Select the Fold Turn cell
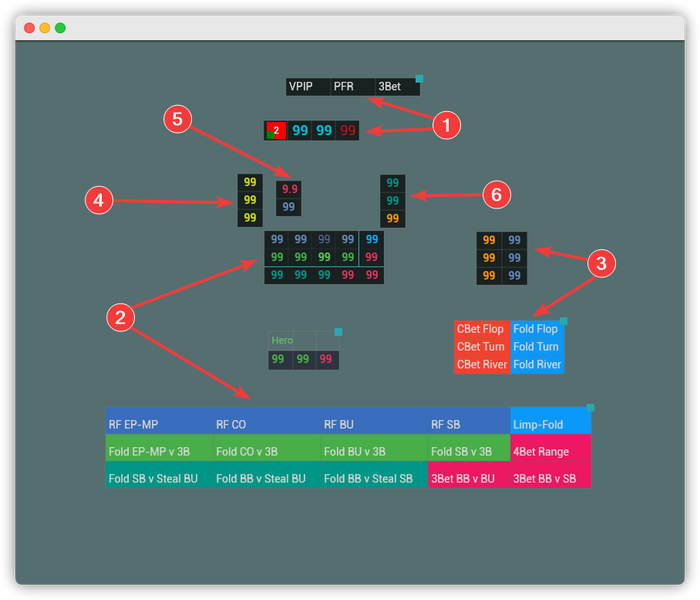 tap(537, 347)
